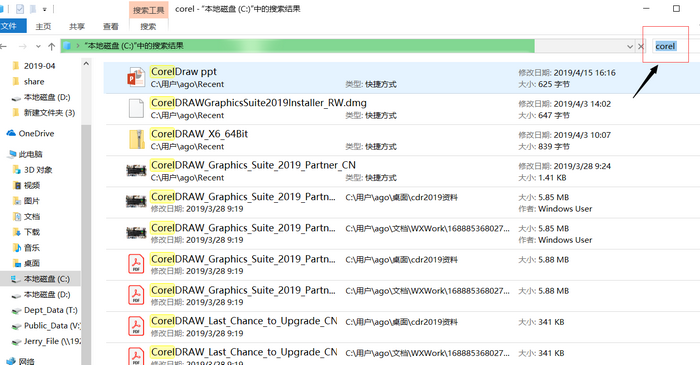The width and height of the screenshot is (700, 365).
Task: Select 5.88 MB PDF in WXWork folder
Action: point(243,290)
